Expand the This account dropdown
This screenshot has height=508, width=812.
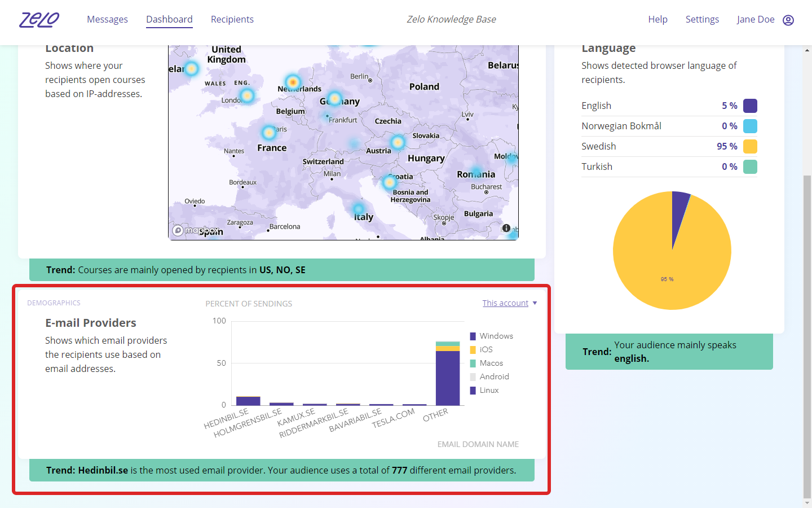(510, 303)
